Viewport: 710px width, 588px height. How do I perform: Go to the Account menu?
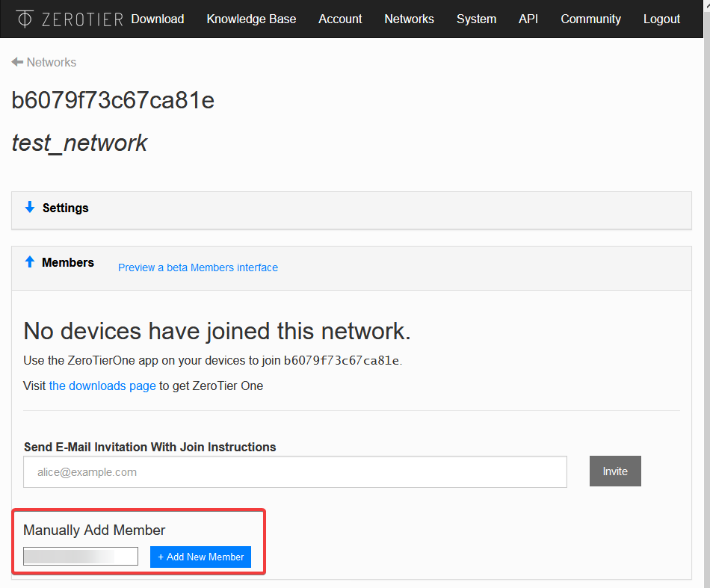pos(340,19)
